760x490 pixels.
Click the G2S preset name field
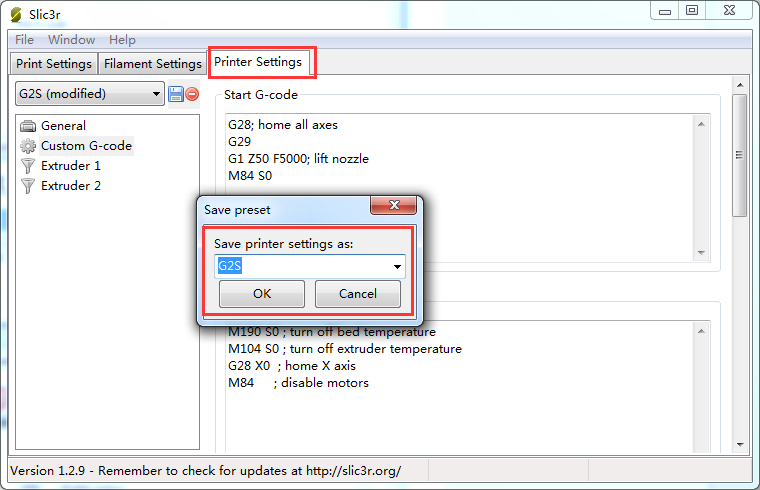303,267
